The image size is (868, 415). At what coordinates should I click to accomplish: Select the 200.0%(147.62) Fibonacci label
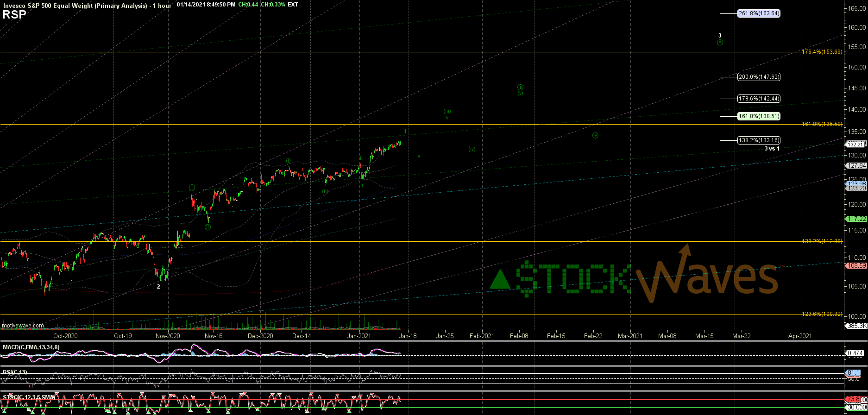(759, 77)
